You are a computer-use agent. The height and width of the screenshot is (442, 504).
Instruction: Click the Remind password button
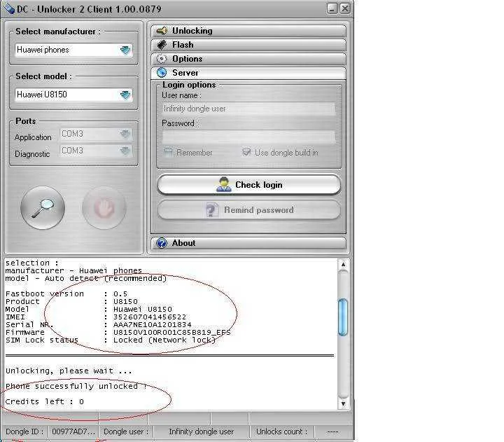click(x=248, y=210)
